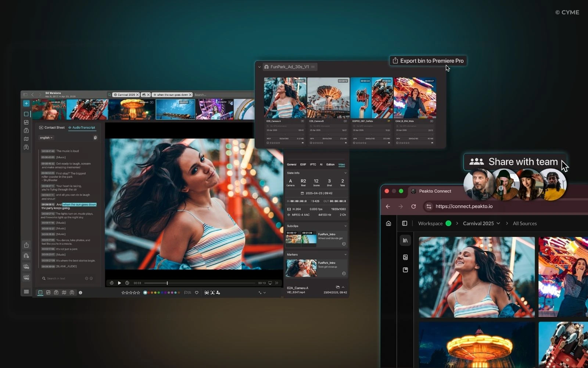
Task: Open the english language dropdown
Action: coord(46,138)
